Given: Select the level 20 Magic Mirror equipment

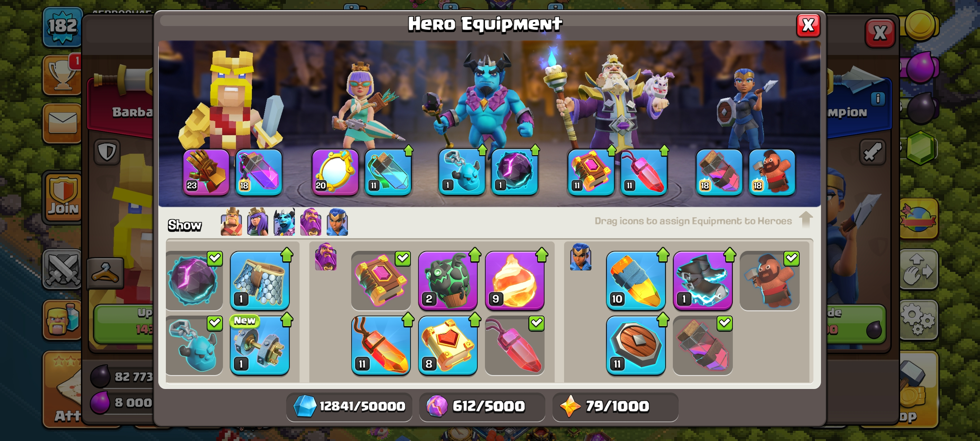Looking at the screenshot, I should point(335,172).
